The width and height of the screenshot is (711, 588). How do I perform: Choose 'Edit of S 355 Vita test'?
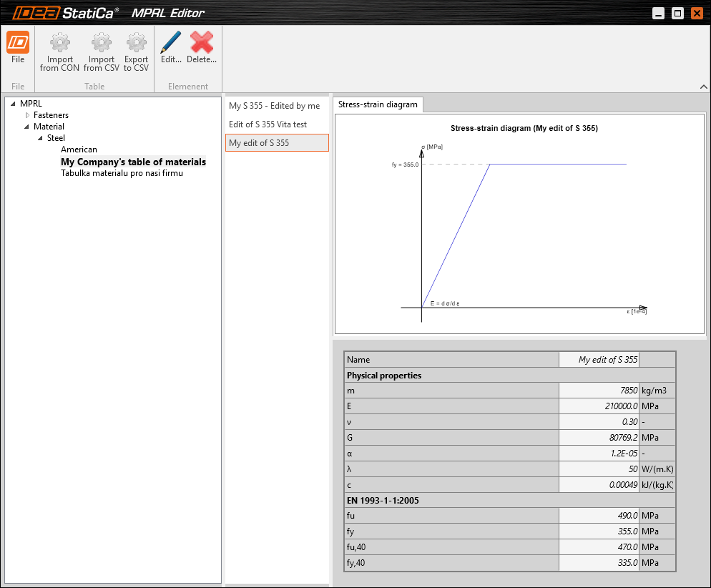pyautogui.click(x=268, y=124)
